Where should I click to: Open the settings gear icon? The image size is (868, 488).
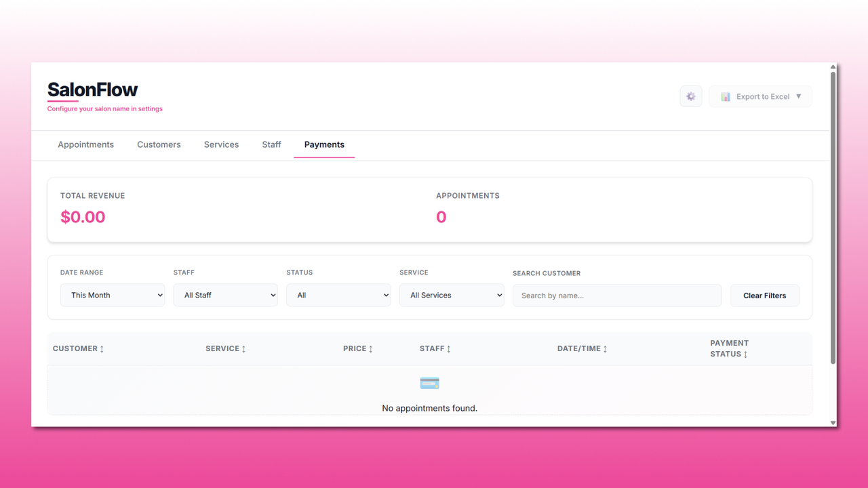(x=690, y=96)
